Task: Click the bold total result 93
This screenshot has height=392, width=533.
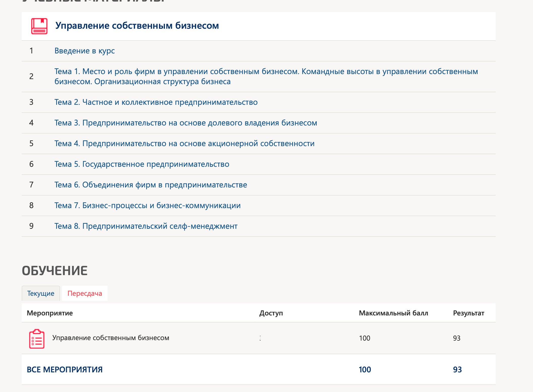Action: [457, 370]
